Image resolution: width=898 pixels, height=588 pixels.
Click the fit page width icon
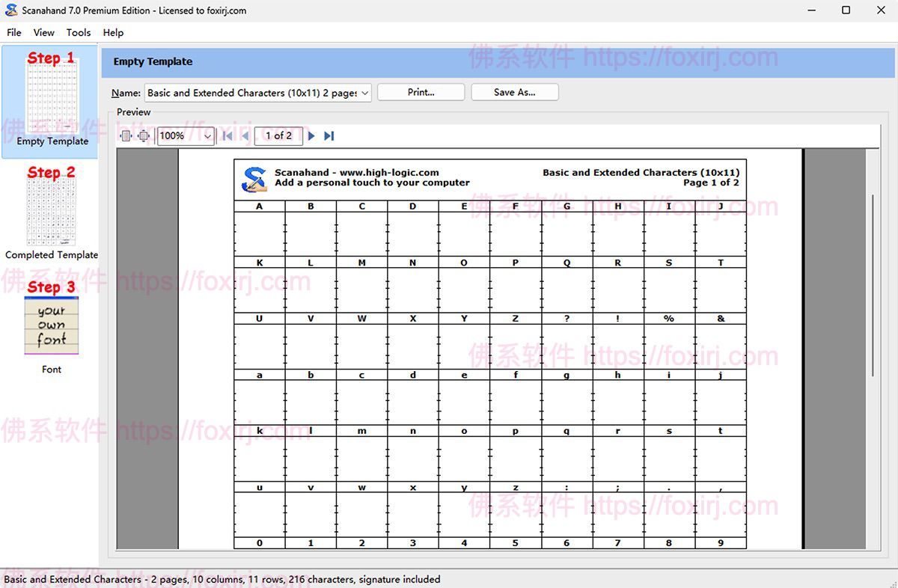(126, 135)
